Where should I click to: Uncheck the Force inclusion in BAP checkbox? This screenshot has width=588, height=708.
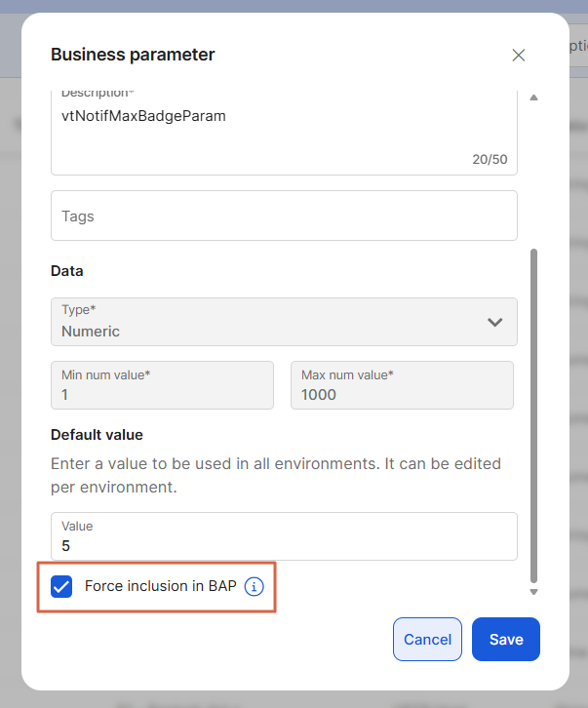61,586
